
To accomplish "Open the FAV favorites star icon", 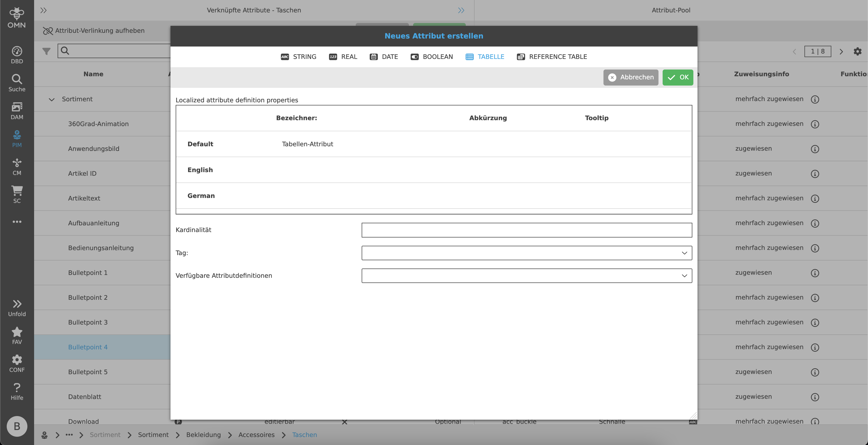I will 17,336.
